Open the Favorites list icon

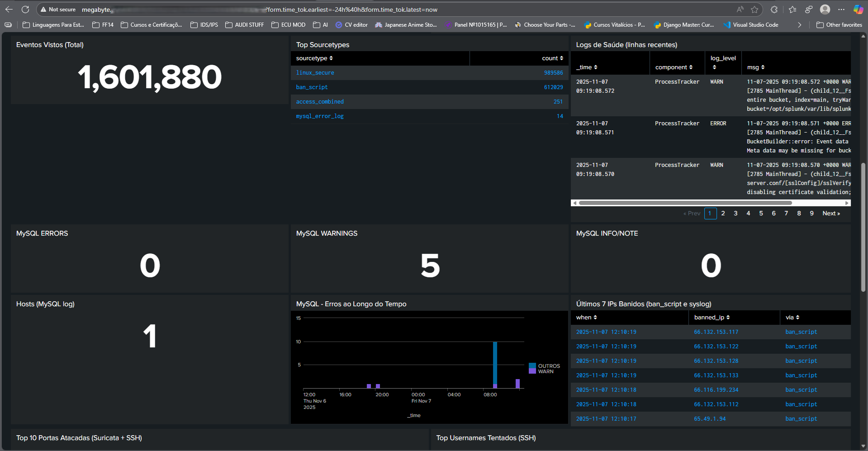click(x=792, y=9)
